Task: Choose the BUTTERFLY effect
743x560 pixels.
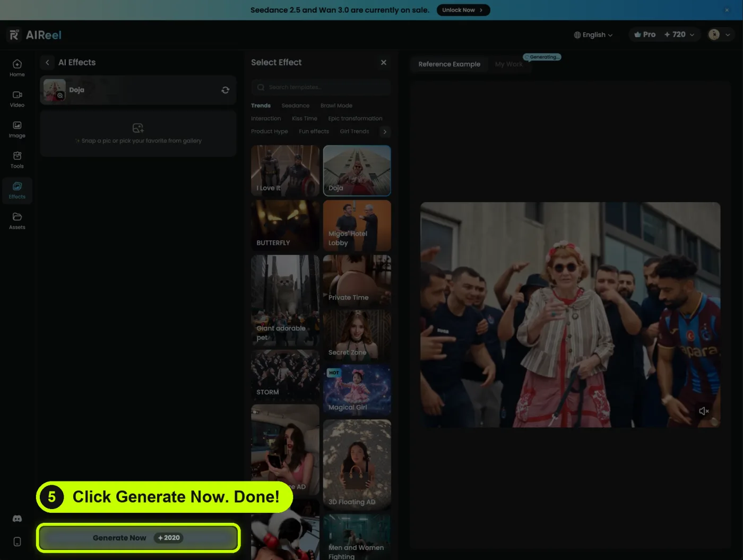Action: (x=285, y=226)
